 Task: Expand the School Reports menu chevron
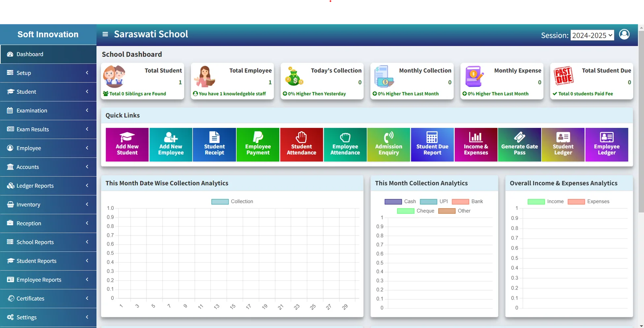(87, 242)
